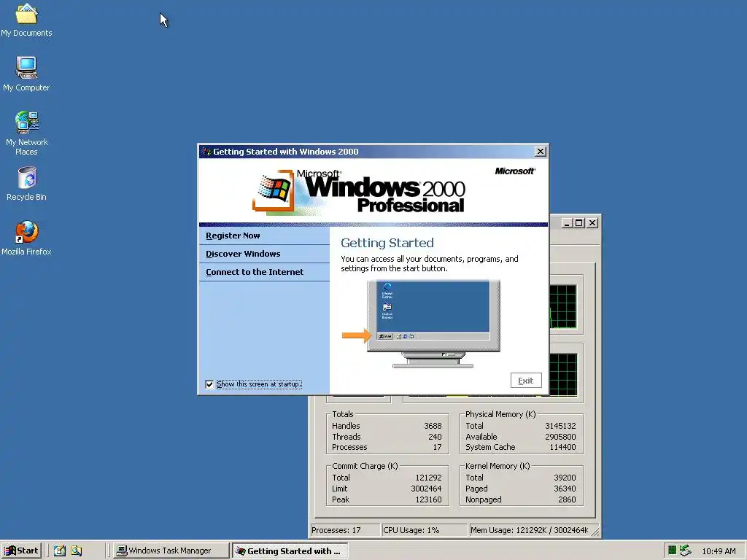
Task: Click Windows 2000 Professional logo banner
Action: (359, 192)
